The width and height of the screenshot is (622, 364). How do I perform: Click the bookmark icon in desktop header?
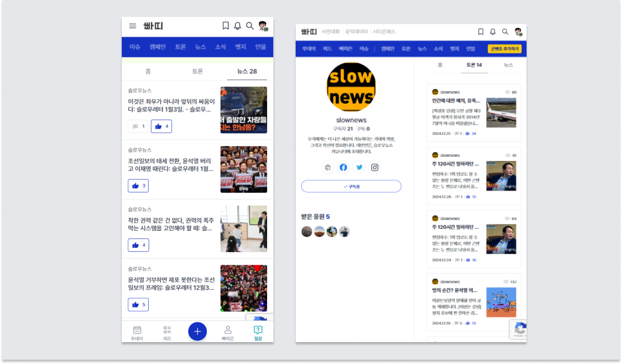pos(480,32)
